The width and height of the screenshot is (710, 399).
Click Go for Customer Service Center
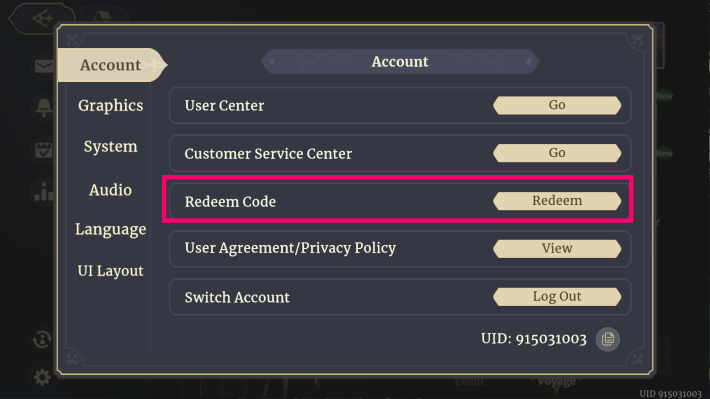557,153
